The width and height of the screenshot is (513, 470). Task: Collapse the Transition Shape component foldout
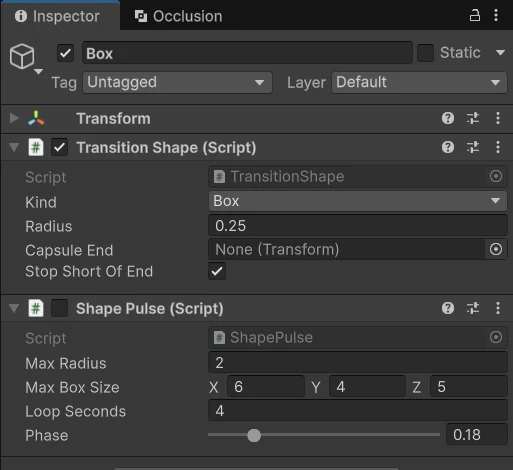click(x=14, y=147)
